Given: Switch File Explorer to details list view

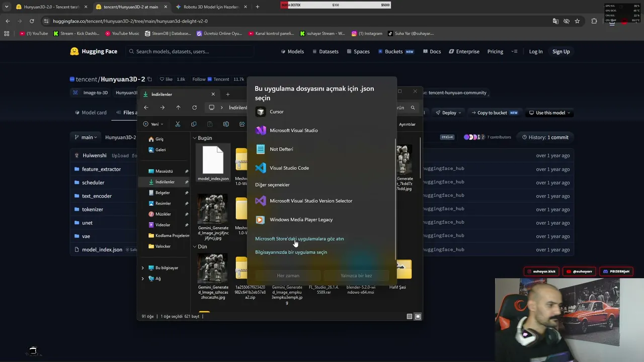Looking at the screenshot, I should (x=410, y=317).
